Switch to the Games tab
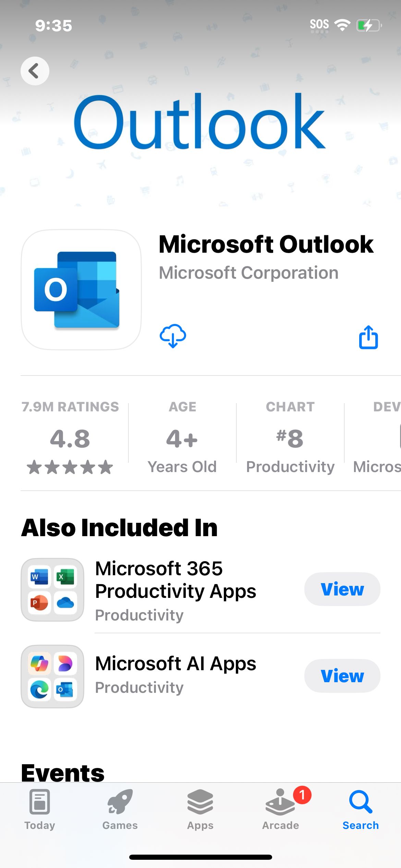The image size is (401, 868). pos(120,809)
